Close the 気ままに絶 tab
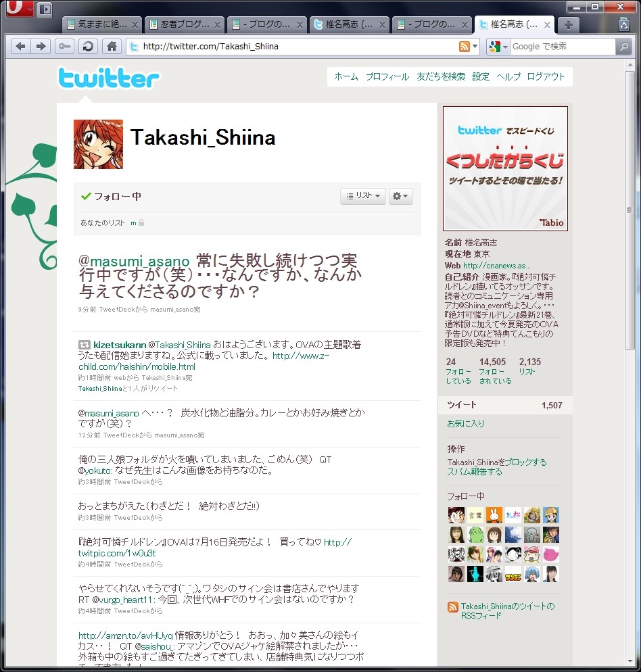The image size is (641, 672). point(135,25)
